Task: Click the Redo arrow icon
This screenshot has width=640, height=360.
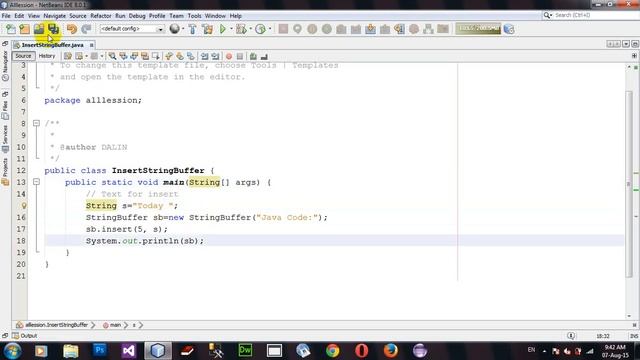Action: coord(86,29)
